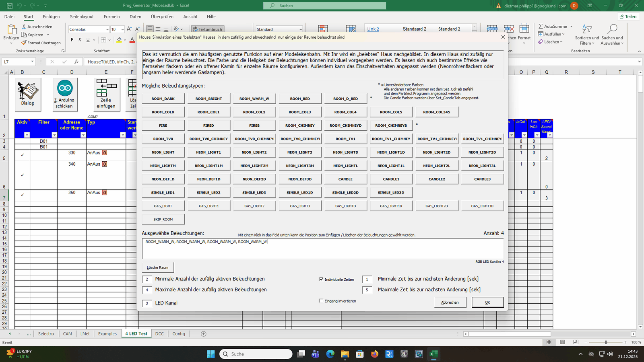Click the Suchen und Auswählen magnifier icon
The width and height of the screenshot is (644, 362).
612,29
